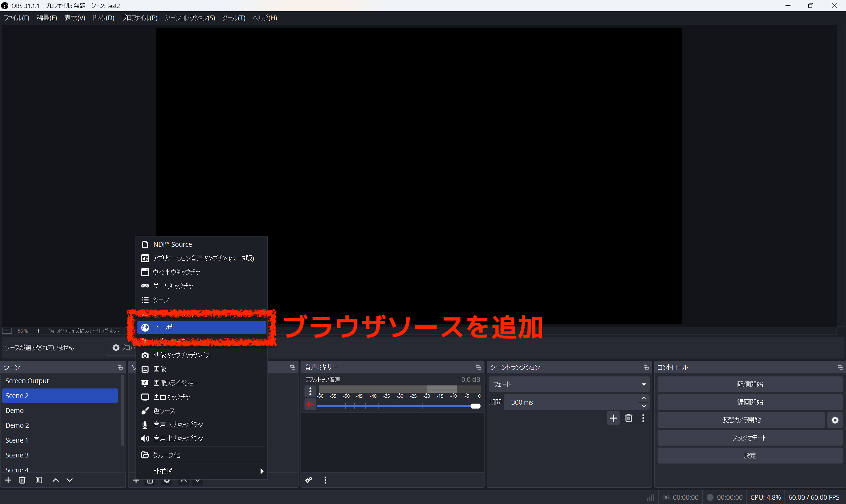Open 設定 button in Controls

coord(750,456)
